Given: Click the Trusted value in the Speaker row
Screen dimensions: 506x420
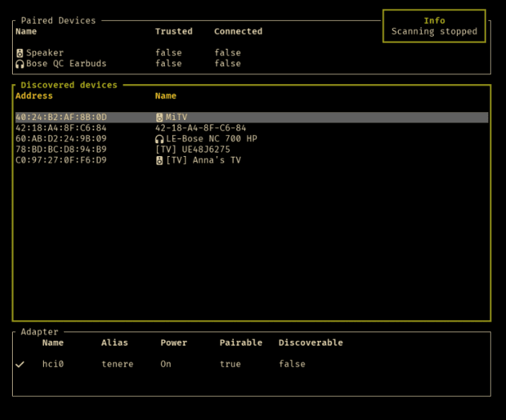Looking at the screenshot, I should [168, 53].
